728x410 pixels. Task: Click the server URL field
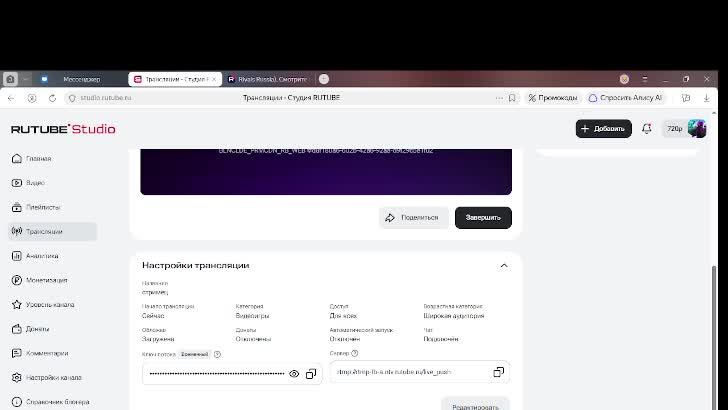pos(420,372)
